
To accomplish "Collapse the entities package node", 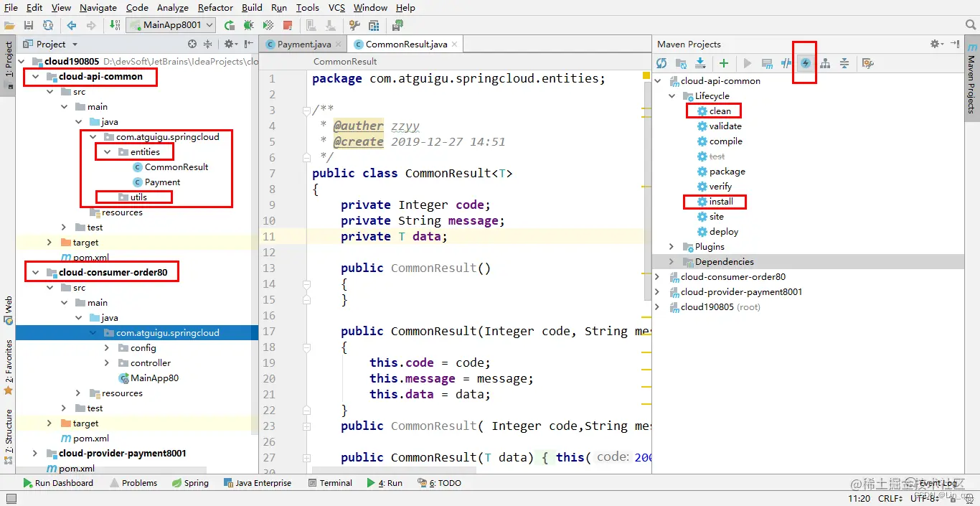I will (107, 152).
